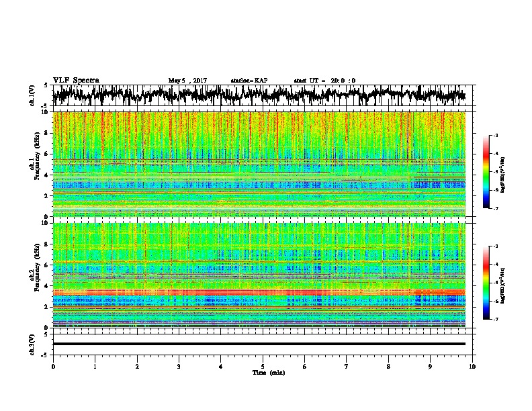Click time axis tick label "7"

(x=347, y=367)
